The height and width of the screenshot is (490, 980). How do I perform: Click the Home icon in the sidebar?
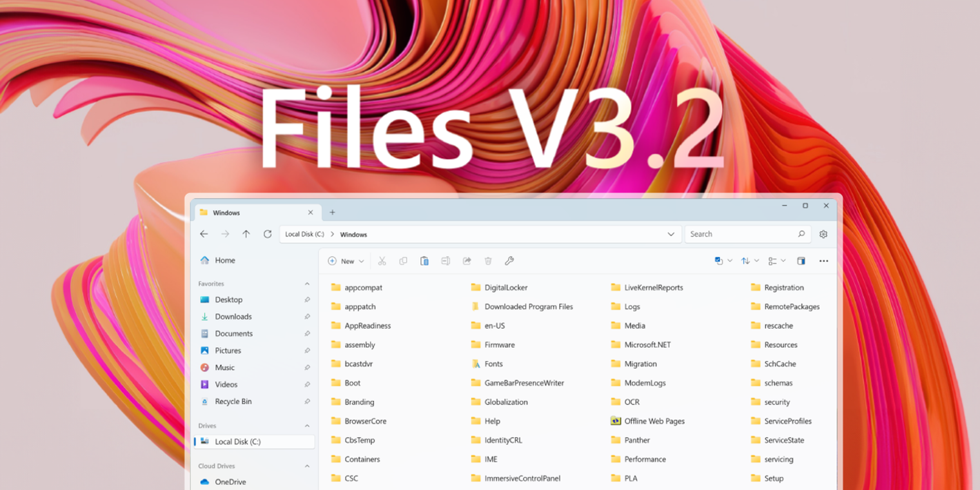[x=206, y=260]
